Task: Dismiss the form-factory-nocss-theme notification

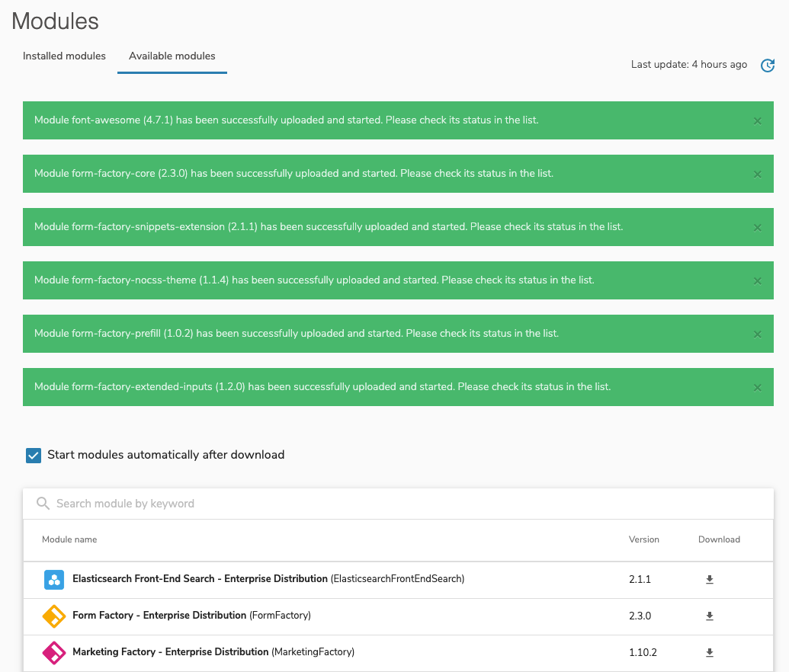Action: 757,280
